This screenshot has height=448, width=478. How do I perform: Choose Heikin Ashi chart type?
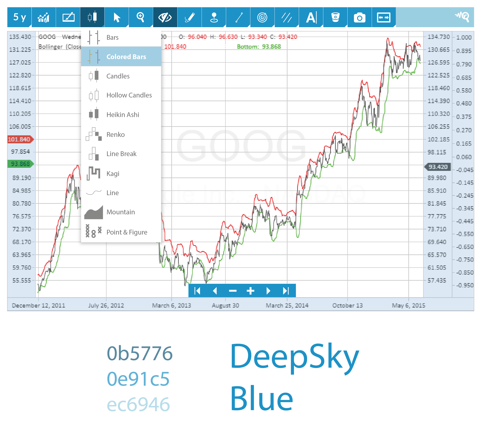click(x=123, y=115)
